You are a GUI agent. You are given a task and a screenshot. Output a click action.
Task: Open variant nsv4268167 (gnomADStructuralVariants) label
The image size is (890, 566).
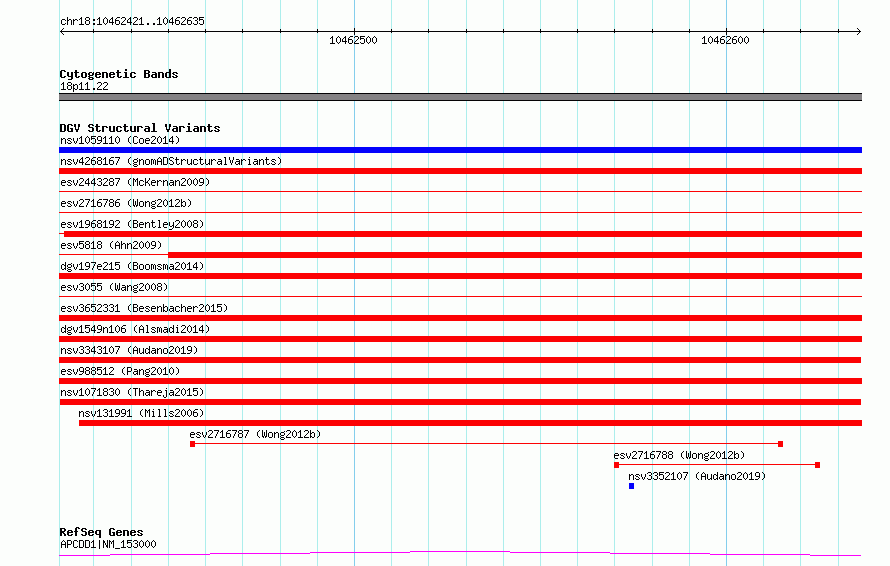pos(171,161)
